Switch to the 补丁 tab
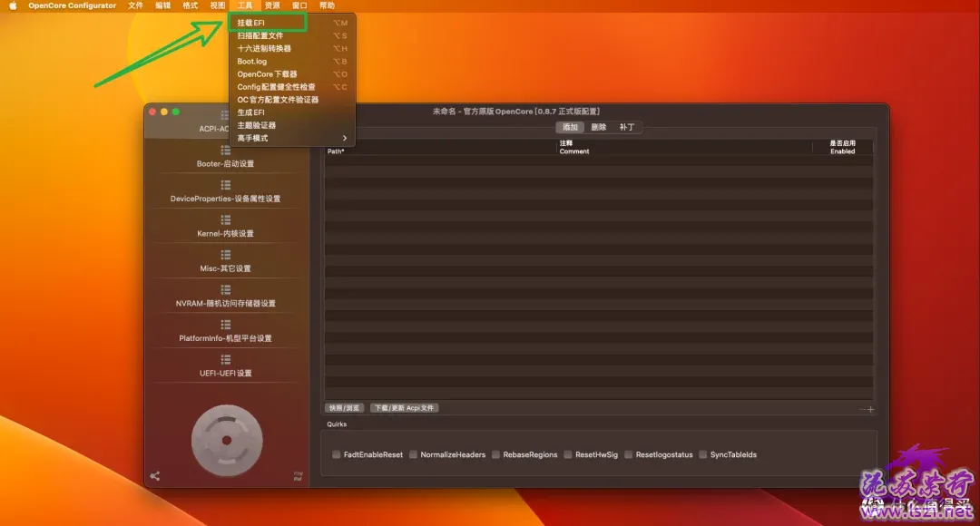Viewport: 980px width, 526px height. pos(627,127)
